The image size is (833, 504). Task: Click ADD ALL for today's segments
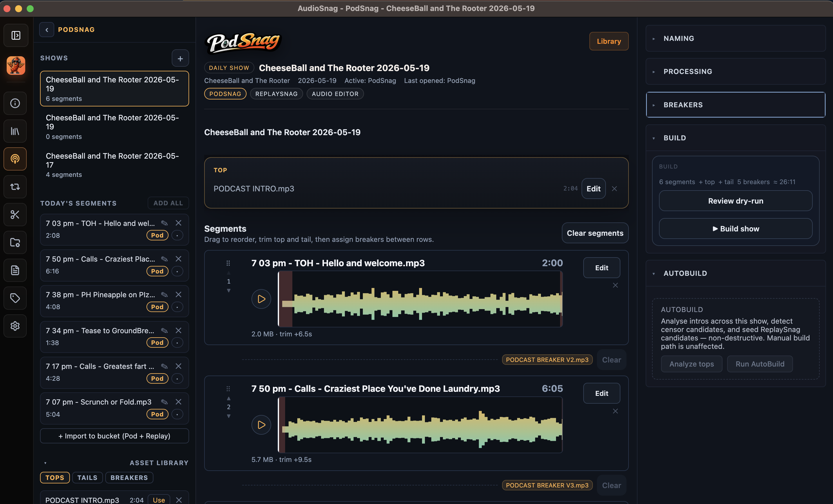coord(168,203)
